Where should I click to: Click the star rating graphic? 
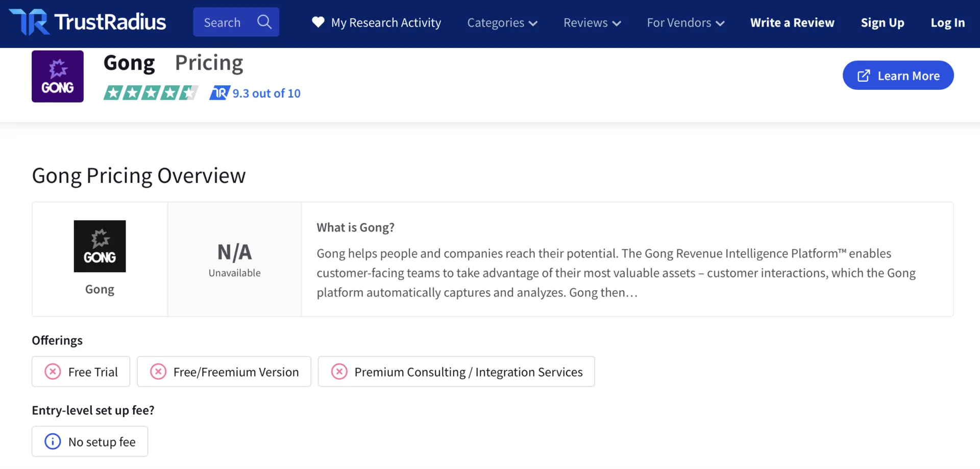point(151,93)
